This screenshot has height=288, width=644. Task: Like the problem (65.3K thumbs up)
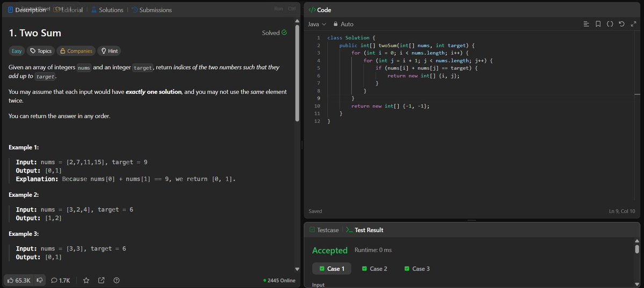click(19, 280)
